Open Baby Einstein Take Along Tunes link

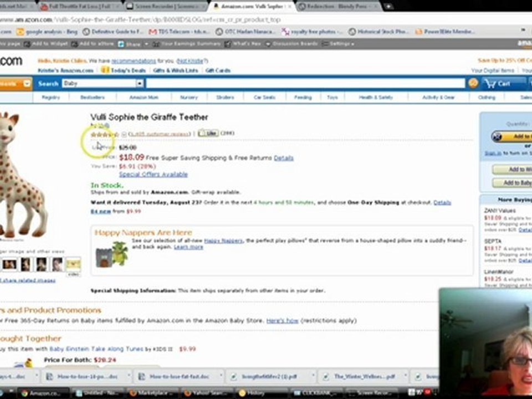click(96, 349)
